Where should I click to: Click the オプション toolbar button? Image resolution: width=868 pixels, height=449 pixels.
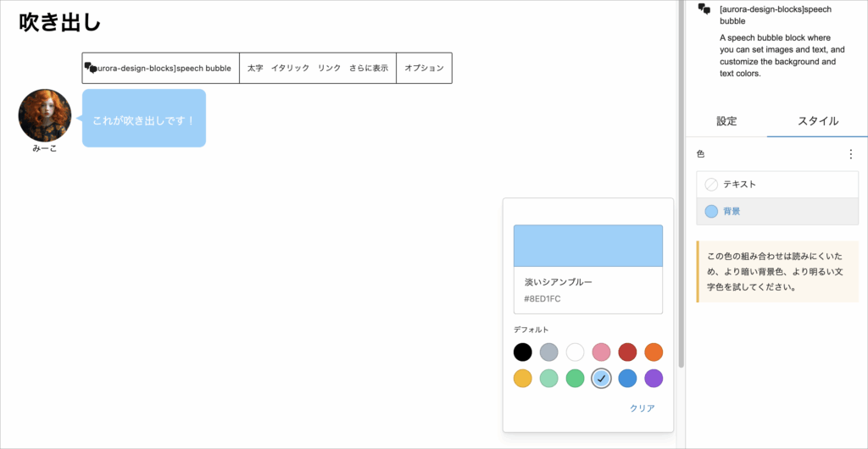point(424,68)
